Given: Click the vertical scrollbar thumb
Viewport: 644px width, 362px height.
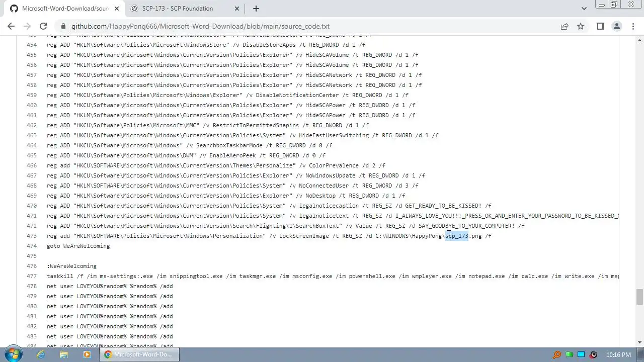Looking at the screenshot, I should pyautogui.click(x=639, y=297).
